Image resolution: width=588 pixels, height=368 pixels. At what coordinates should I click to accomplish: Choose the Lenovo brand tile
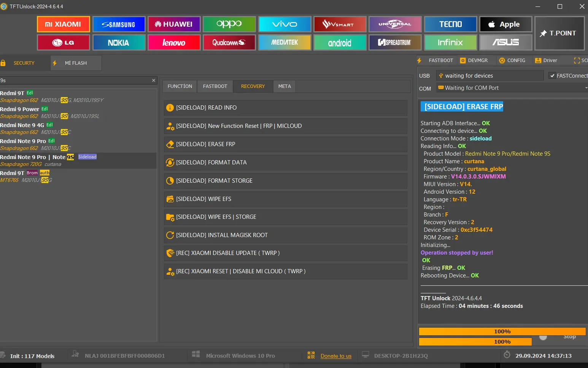[x=174, y=43]
